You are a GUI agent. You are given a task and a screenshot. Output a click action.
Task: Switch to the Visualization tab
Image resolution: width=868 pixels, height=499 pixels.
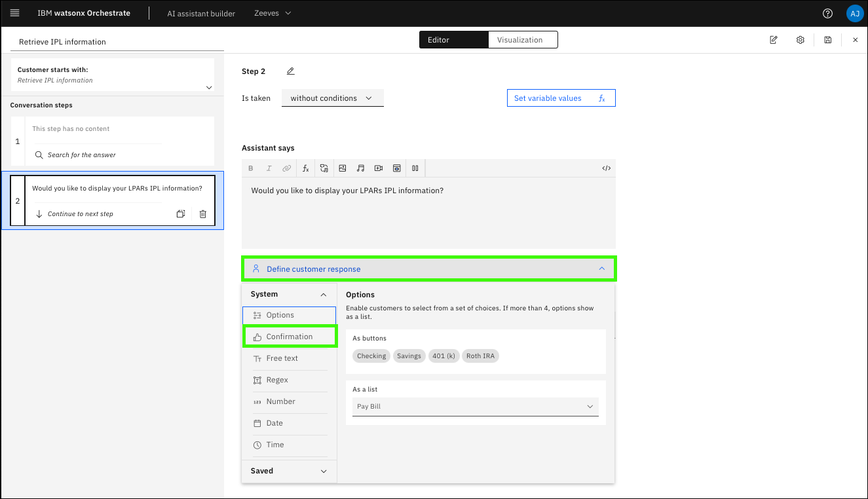[x=519, y=40]
